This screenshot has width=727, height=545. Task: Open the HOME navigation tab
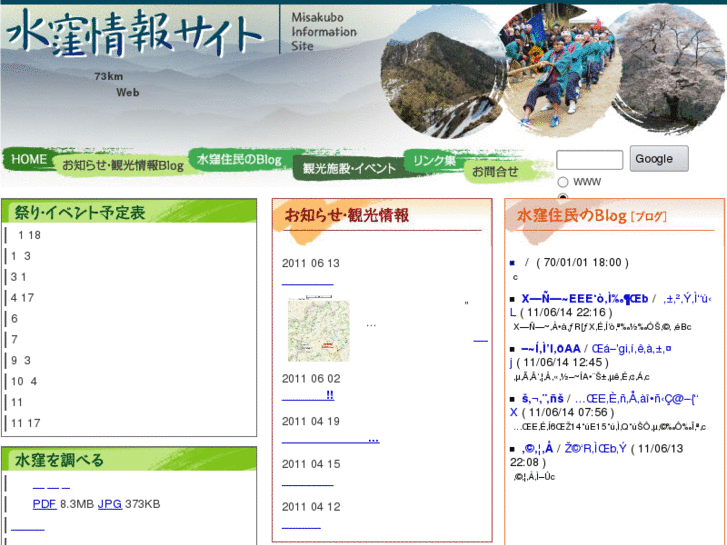click(x=29, y=159)
